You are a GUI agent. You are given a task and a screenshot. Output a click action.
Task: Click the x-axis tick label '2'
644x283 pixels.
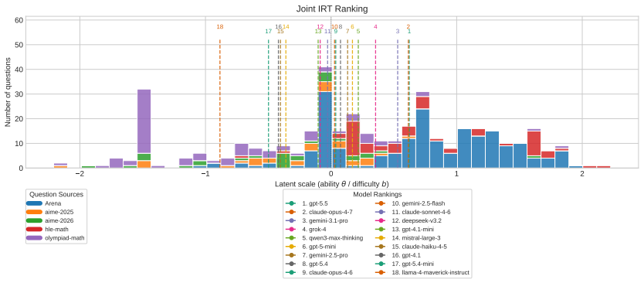582,174
